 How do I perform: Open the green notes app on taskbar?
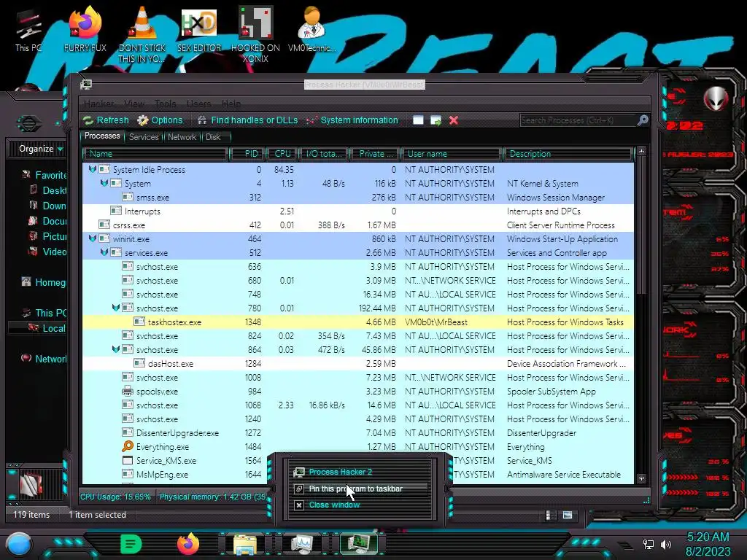[x=131, y=543]
